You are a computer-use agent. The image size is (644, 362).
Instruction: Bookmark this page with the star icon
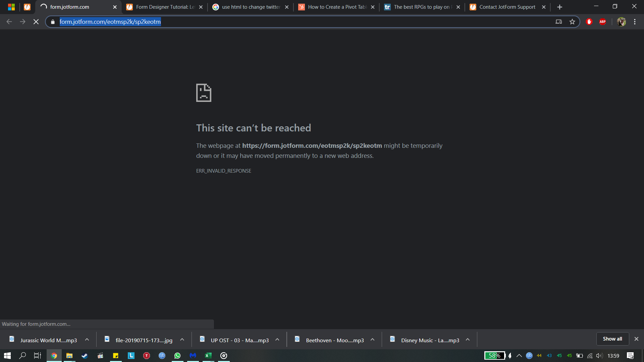(x=572, y=22)
